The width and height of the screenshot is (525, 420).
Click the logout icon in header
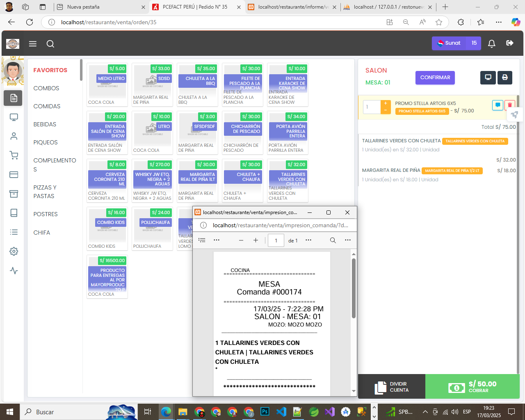point(510,43)
